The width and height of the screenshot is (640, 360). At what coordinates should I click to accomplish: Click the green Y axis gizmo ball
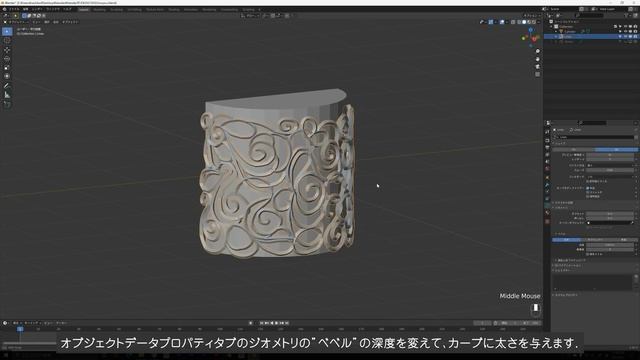(524, 38)
